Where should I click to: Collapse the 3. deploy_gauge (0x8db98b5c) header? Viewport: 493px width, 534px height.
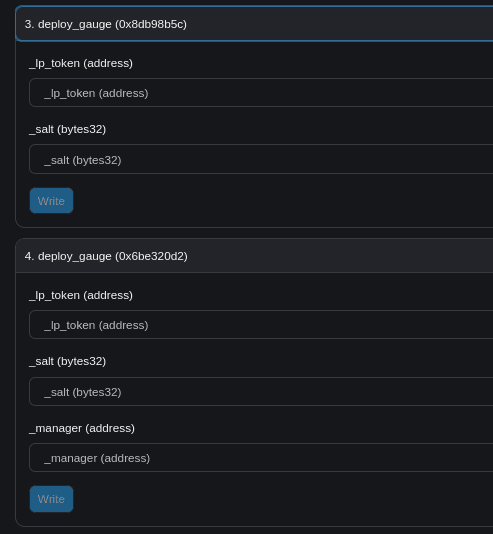coord(254,24)
